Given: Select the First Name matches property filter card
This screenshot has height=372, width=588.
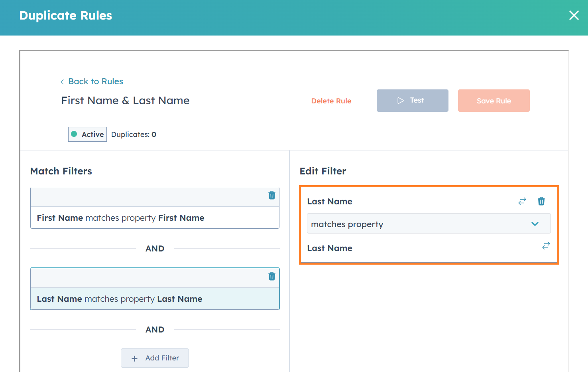Looking at the screenshot, I should pos(155,218).
